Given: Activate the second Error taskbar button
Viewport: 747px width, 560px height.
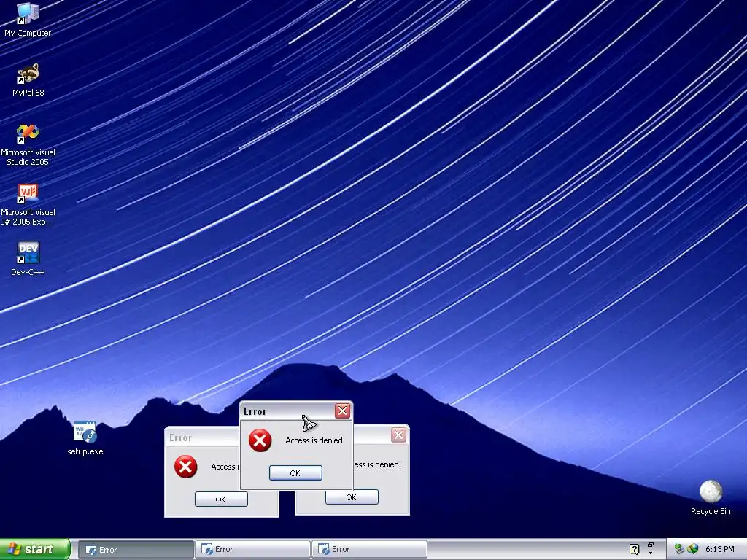Looking at the screenshot, I should click(252, 549).
